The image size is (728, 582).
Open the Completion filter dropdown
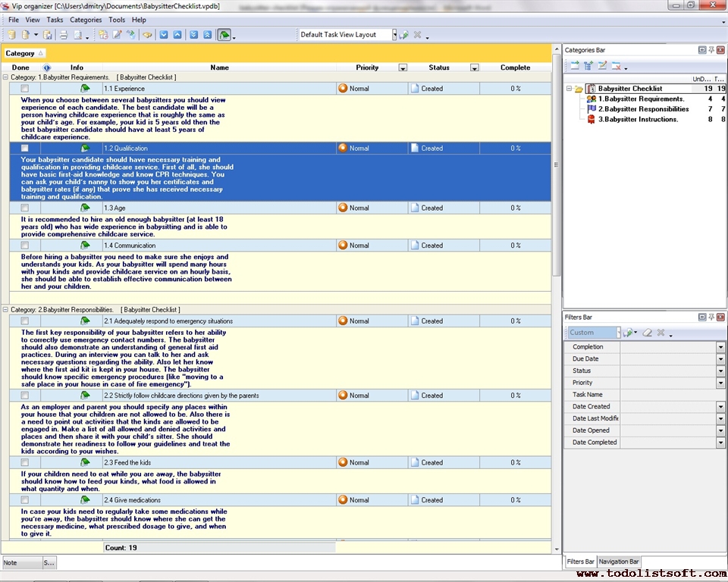pos(720,347)
